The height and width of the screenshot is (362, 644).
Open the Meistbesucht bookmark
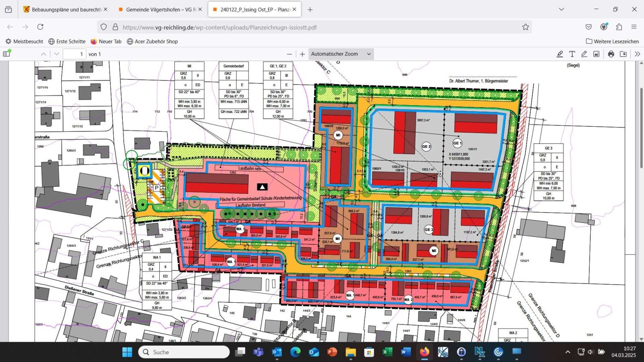(24, 42)
